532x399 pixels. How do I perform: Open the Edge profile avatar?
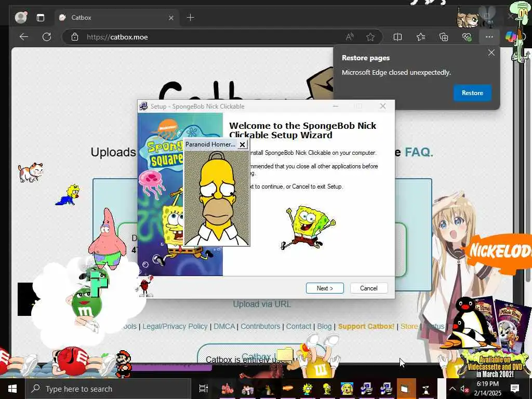21,17
